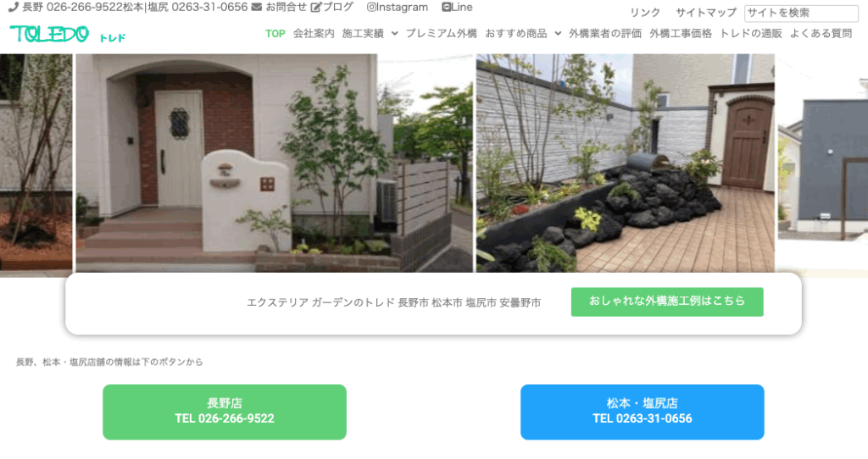
Task: Click the サイトを検索 search field
Action: click(x=801, y=13)
